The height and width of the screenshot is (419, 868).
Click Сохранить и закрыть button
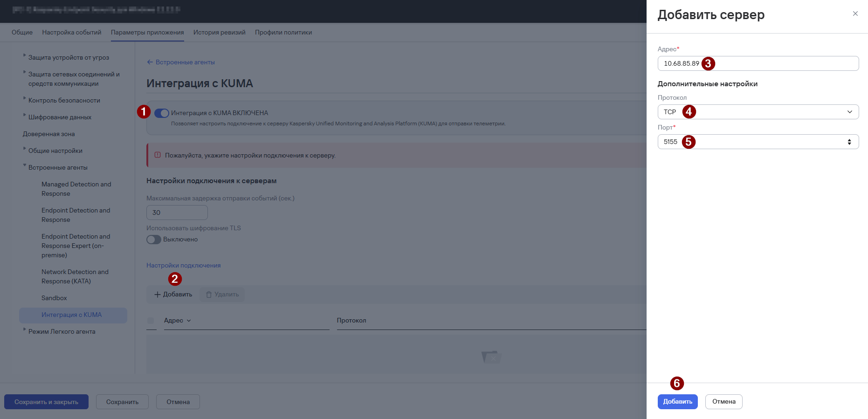(47, 402)
